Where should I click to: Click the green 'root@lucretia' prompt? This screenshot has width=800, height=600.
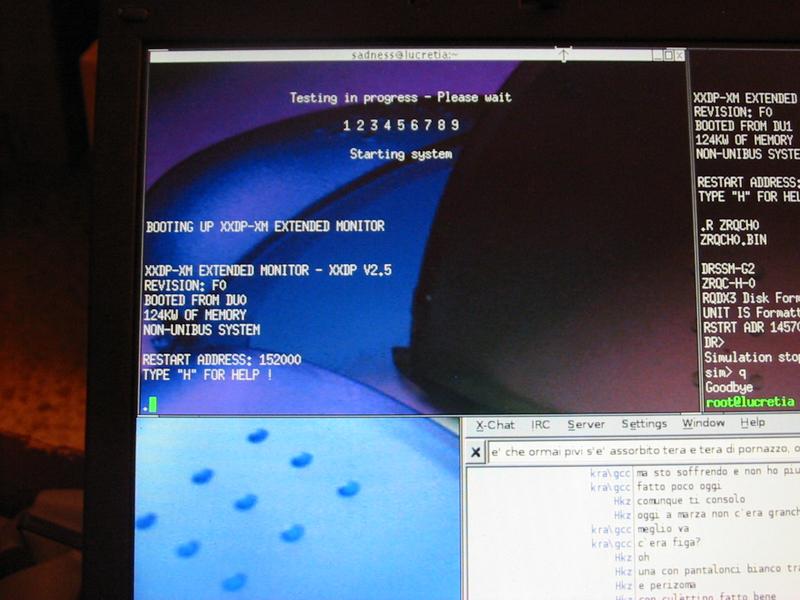pyautogui.click(x=750, y=402)
